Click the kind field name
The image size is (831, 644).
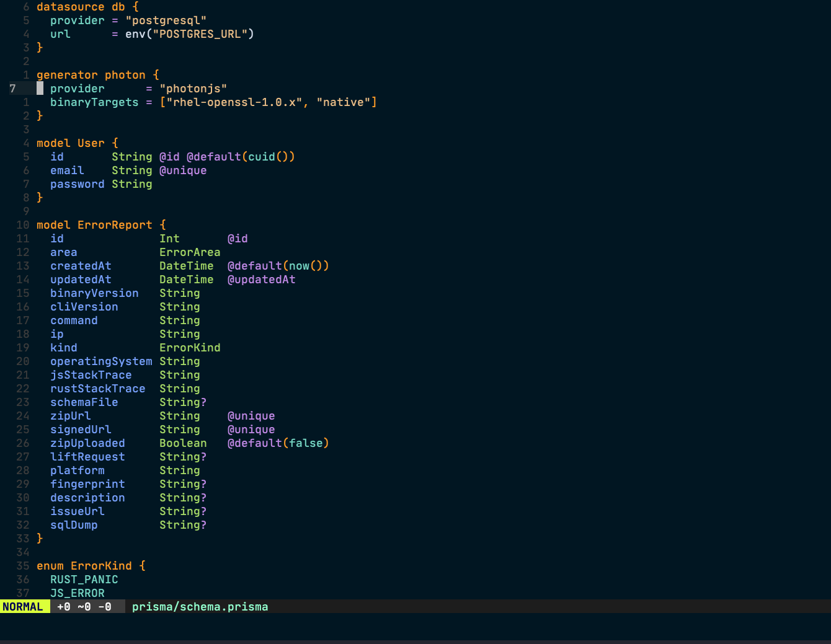(64, 348)
